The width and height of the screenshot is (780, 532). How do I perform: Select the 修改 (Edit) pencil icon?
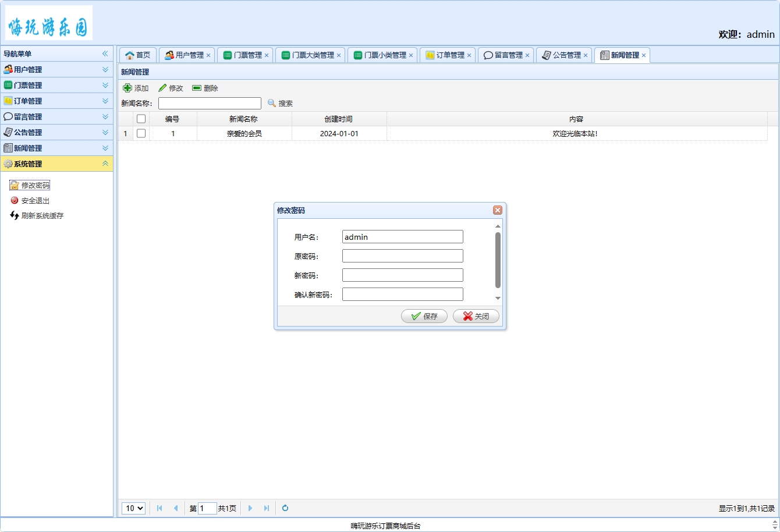(164, 88)
